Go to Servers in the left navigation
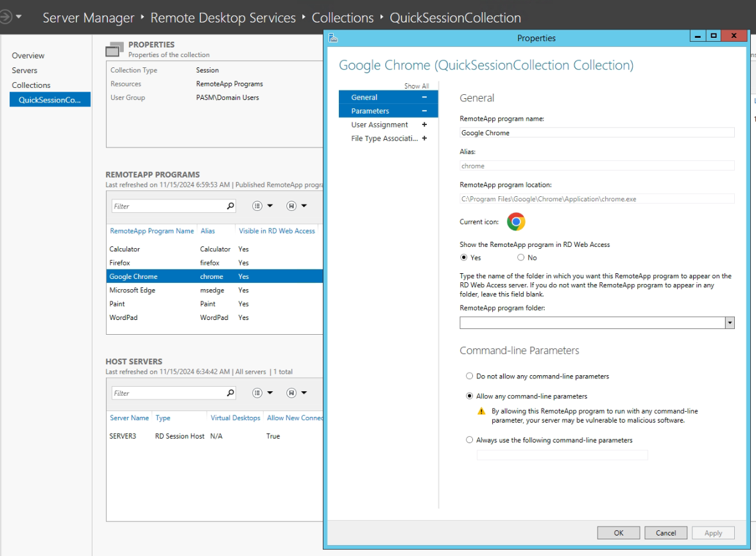Viewport: 756px width, 556px height. (x=24, y=71)
